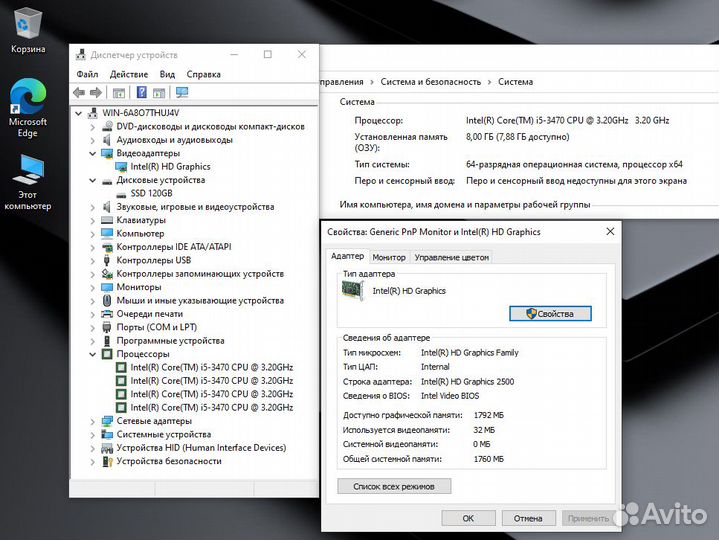
Task: Collapse the WIN-6A8O7THUJ4V root node
Action: (x=78, y=113)
